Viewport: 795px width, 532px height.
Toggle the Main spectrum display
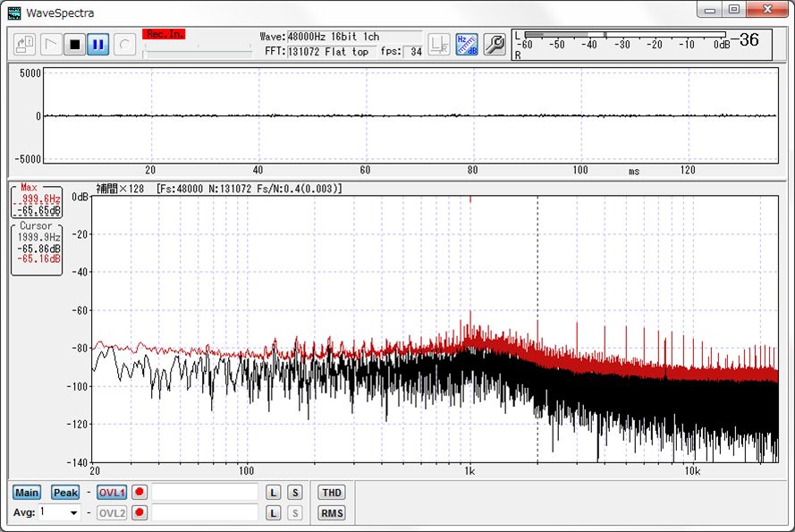pos(27,493)
